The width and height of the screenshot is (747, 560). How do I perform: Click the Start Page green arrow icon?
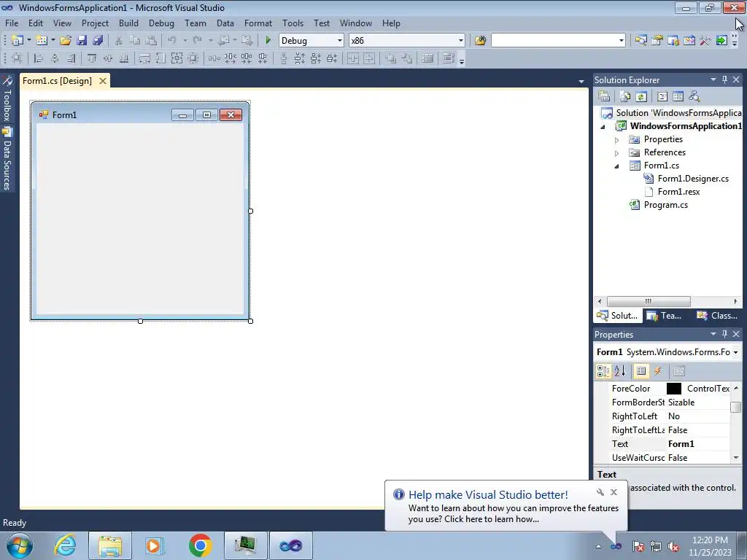pyautogui.click(x=721, y=41)
